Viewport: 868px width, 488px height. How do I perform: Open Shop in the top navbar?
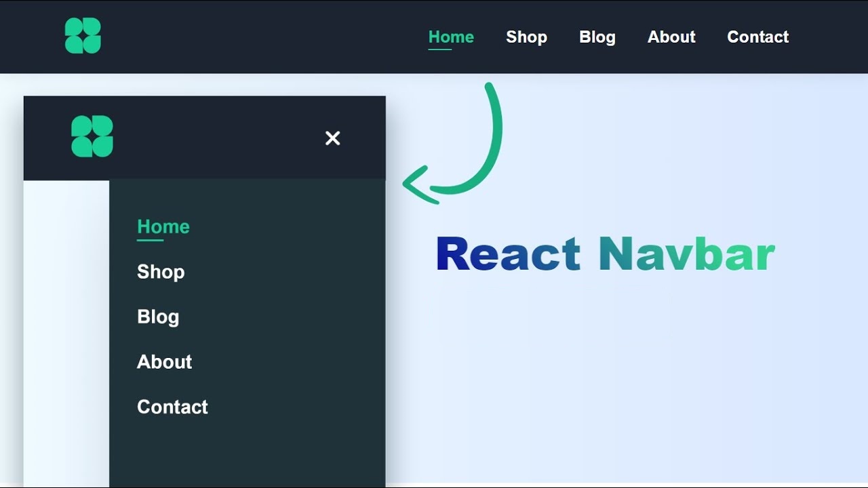coord(526,37)
